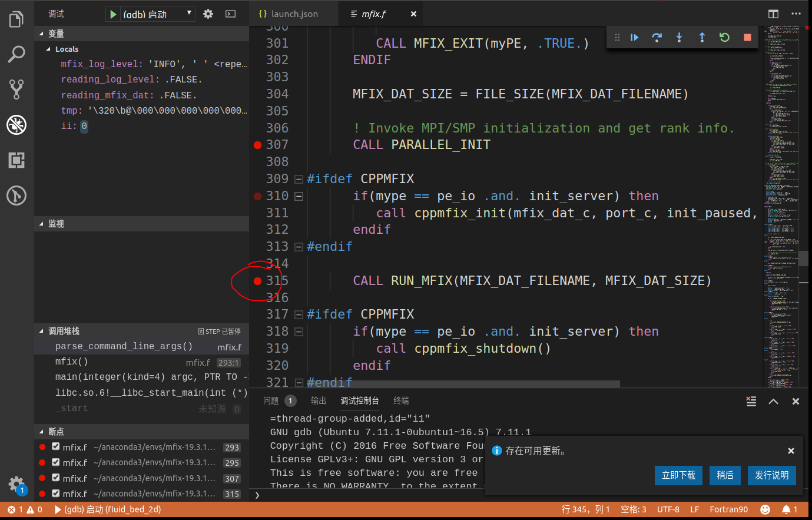
Task: Change language mode Fortran90 in status bar
Action: point(729,509)
